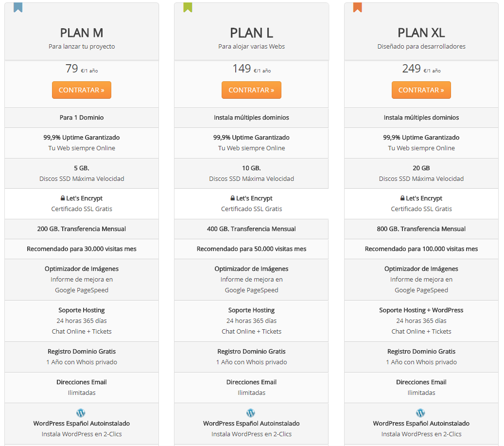This screenshot has height=446, width=504.
Task: Select the PLAN L heading
Action: point(251,33)
